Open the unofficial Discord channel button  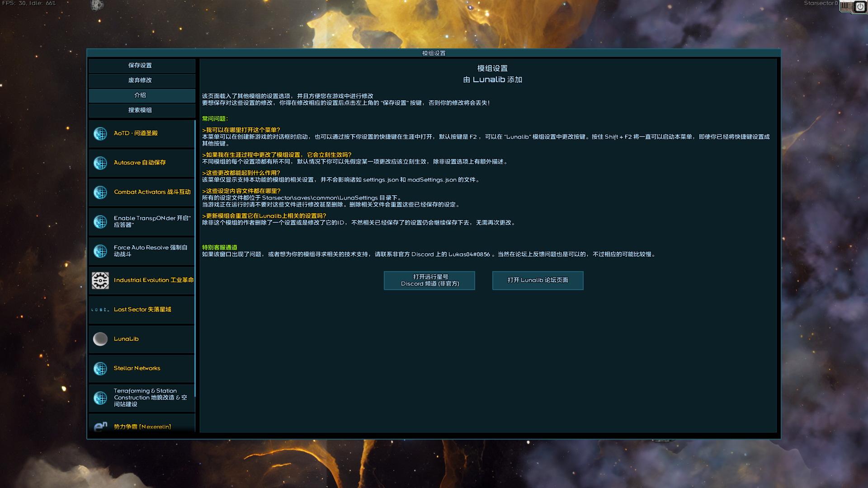(x=429, y=280)
